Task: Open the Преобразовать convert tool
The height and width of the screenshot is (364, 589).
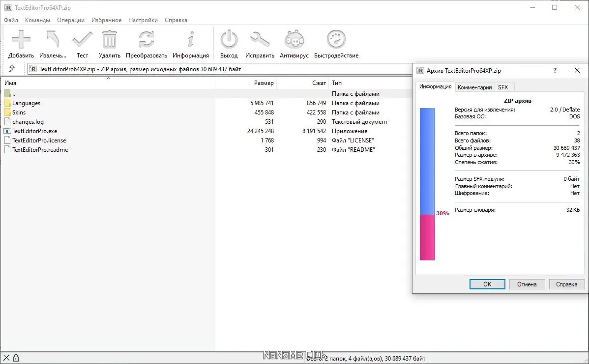Action: click(x=146, y=39)
